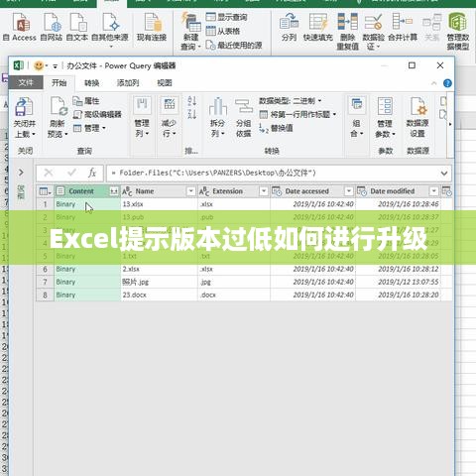Click the fx function icon
The width and height of the screenshot is (476, 476).
coord(92,173)
